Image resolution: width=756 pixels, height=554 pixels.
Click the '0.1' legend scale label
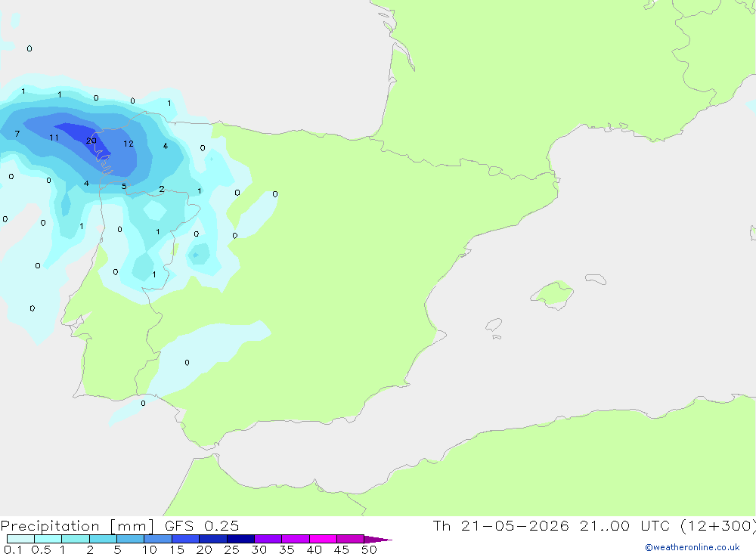coord(13,549)
